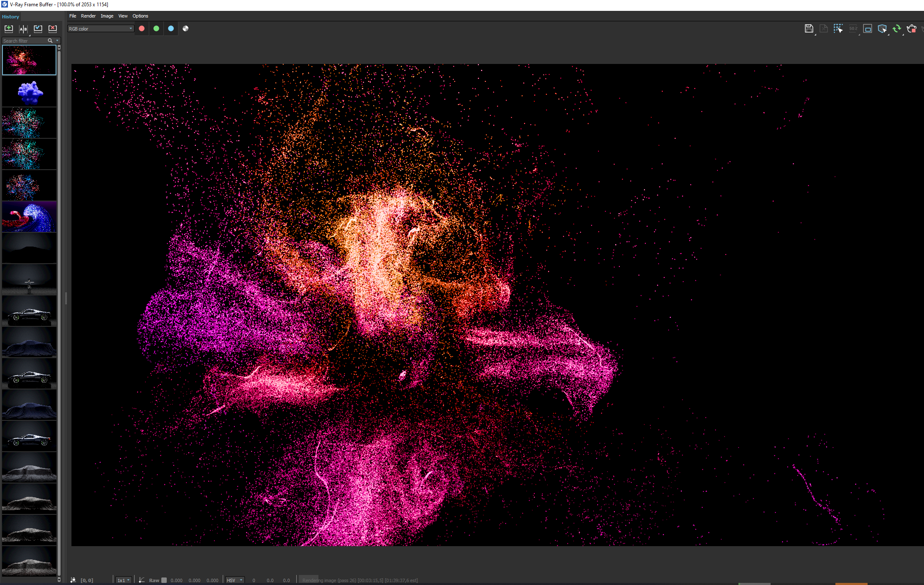Stop rendering with the teapot icon
This screenshot has width=924, height=585.
tap(911, 28)
